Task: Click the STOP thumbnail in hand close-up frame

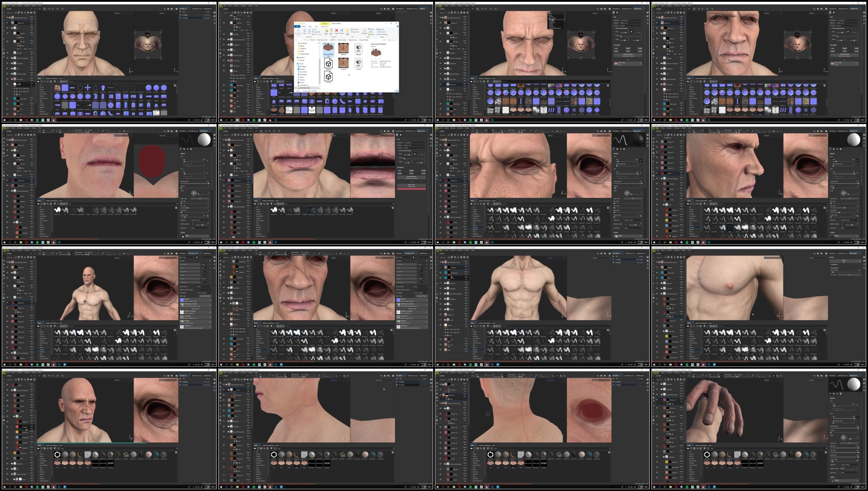Action: pyautogui.click(x=760, y=463)
